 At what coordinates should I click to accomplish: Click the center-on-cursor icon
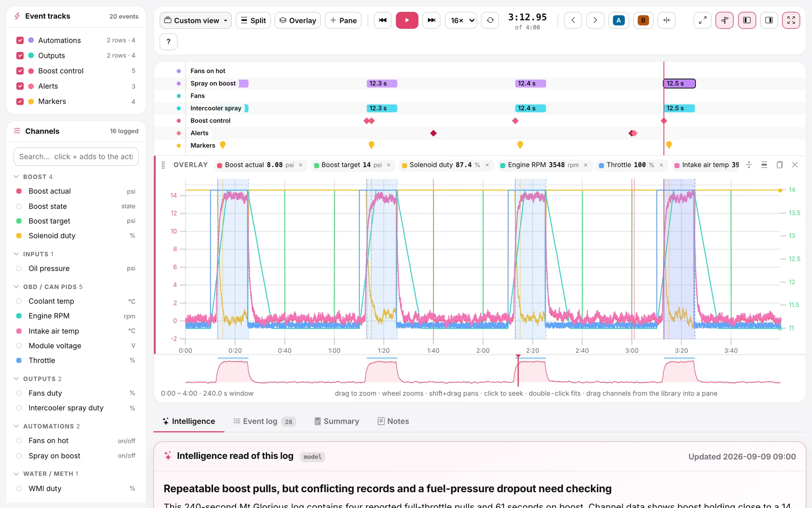click(667, 20)
